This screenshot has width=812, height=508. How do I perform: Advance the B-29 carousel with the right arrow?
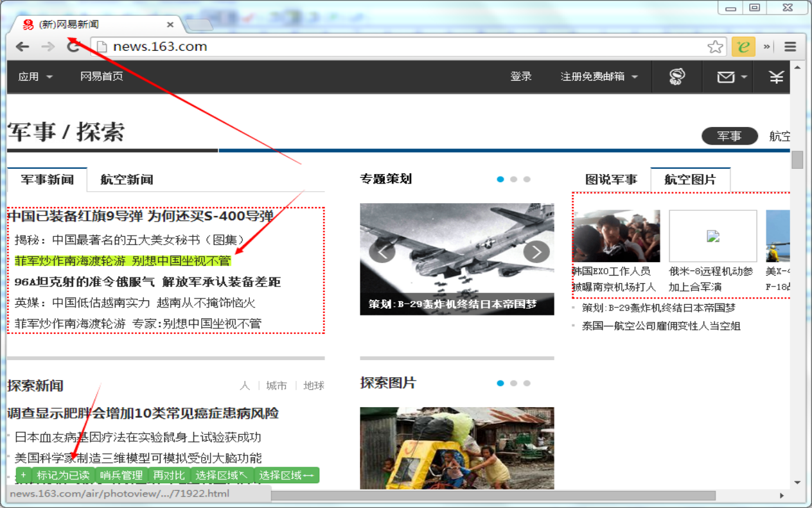point(536,251)
